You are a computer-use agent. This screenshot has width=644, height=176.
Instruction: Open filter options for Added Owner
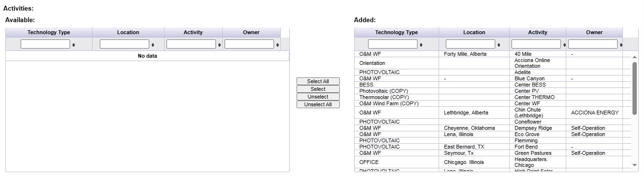(621, 45)
